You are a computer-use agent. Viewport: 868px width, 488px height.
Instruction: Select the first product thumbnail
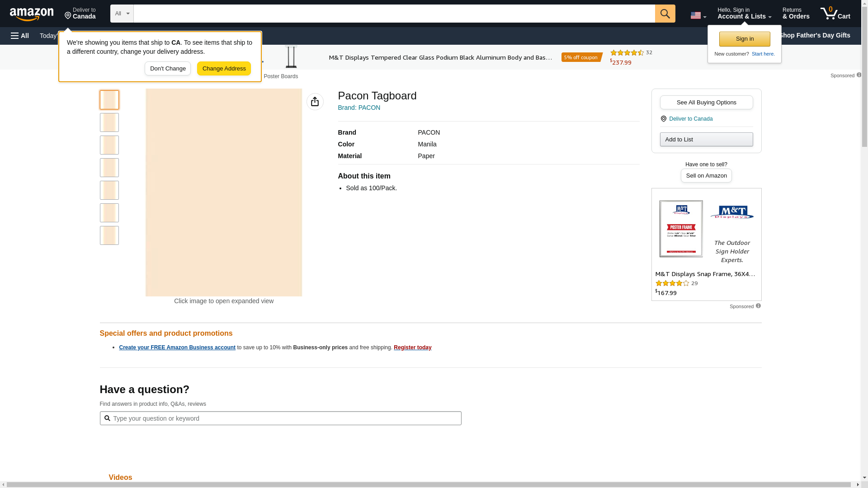pyautogui.click(x=109, y=100)
